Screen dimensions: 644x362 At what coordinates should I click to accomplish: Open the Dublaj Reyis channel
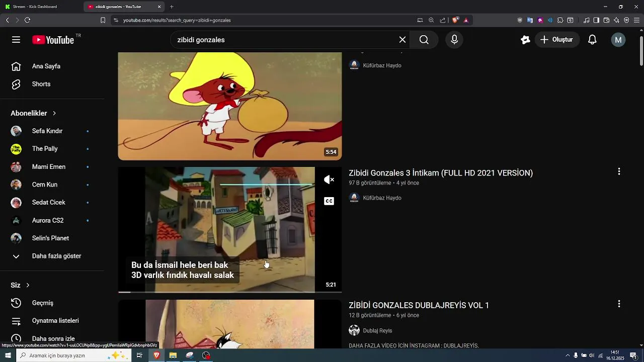(377, 330)
